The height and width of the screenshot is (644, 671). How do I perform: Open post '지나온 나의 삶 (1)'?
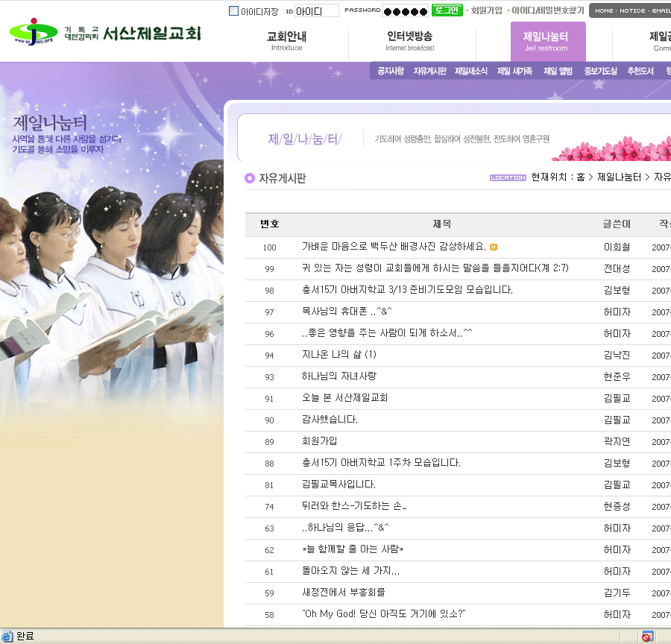click(339, 355)
